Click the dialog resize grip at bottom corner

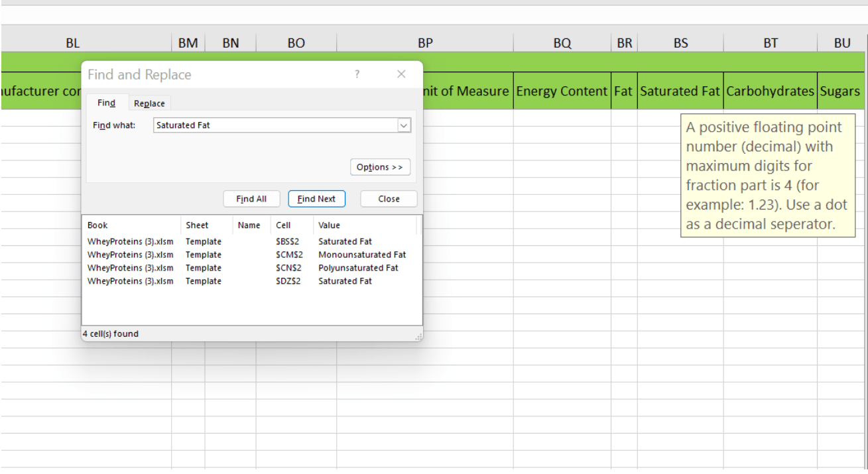coord(418,337)
